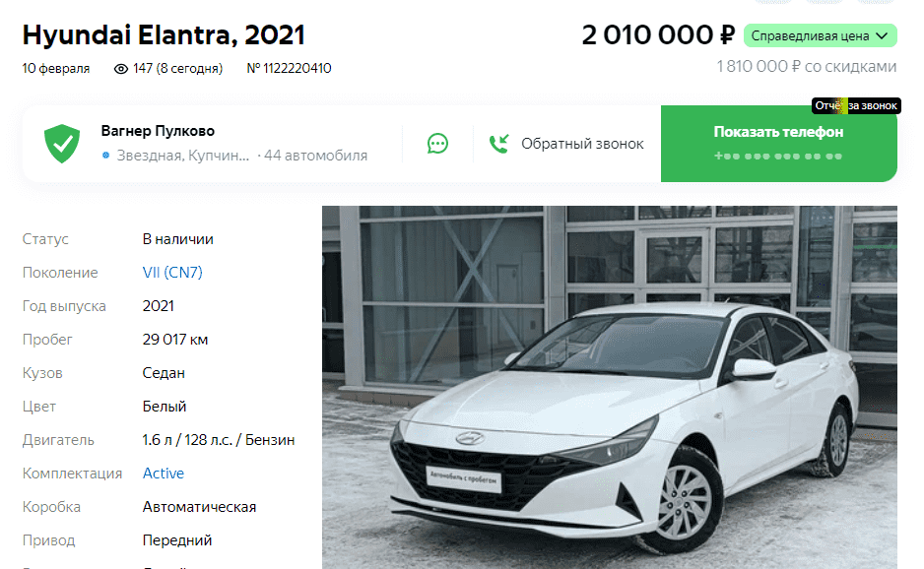Click the listing number № 1122220410

coord(289,68)
